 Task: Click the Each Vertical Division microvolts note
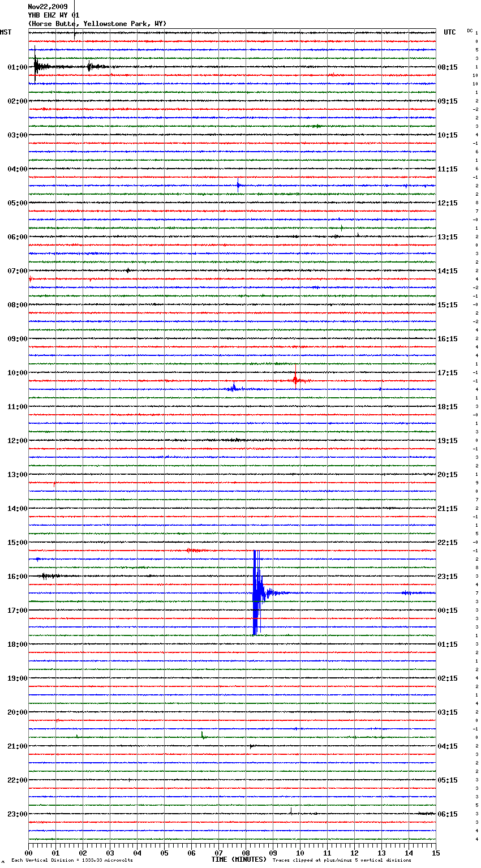coord(72,861)
